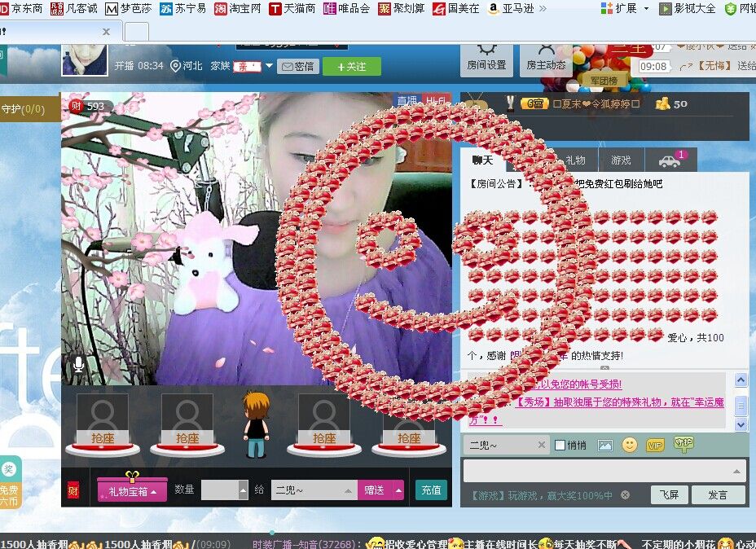Grab the fourth 抢座 seat
The width and height of the screenshot is (756, 549).
[x=409, y=426]
